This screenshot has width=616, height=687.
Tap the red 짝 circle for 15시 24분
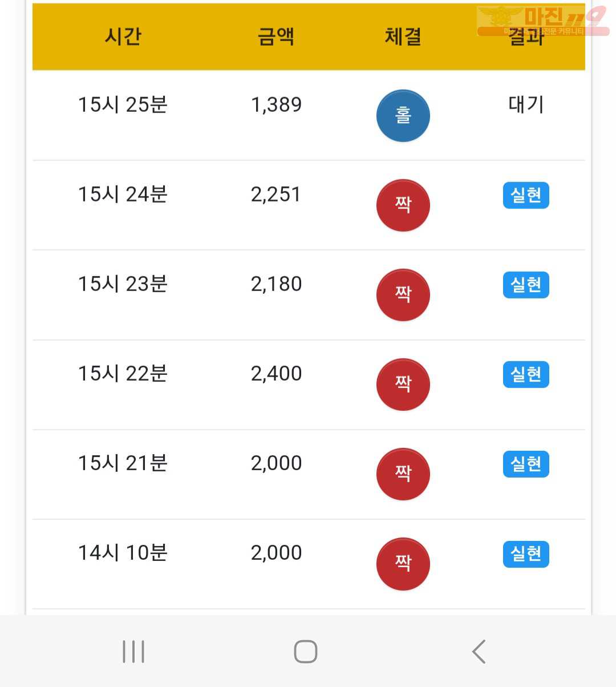click(x=403, y=205)
